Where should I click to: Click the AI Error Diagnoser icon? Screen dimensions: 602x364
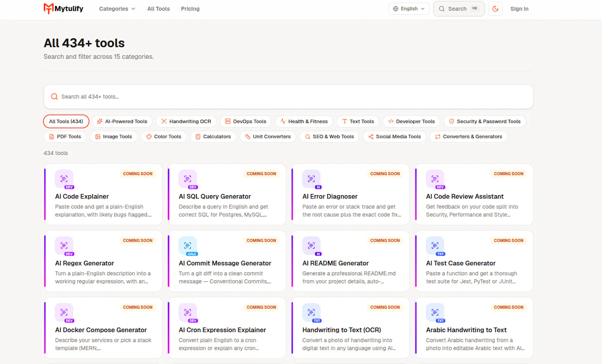311,179
